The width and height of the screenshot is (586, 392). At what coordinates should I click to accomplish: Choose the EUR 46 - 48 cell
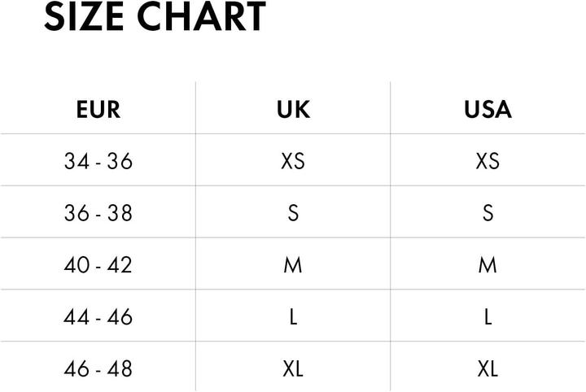tap(98, 368)
